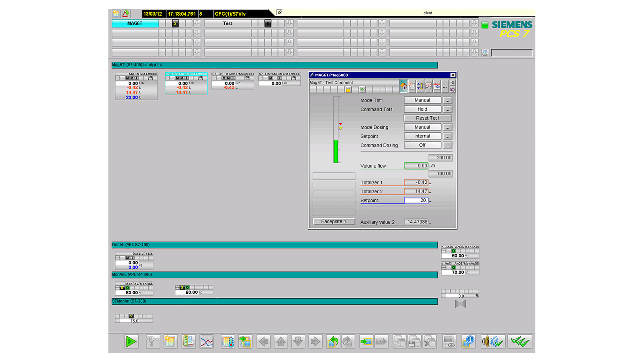Switch faceplate to home standard view
This screenshot has height=362, width=644.
pyautogui.click(x=403, y=86)
